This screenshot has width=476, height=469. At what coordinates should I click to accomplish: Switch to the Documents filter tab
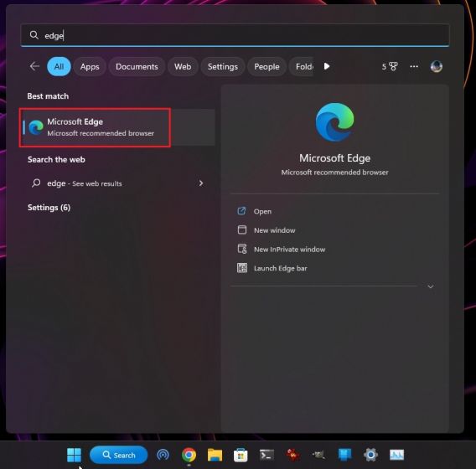coord(137,66)
